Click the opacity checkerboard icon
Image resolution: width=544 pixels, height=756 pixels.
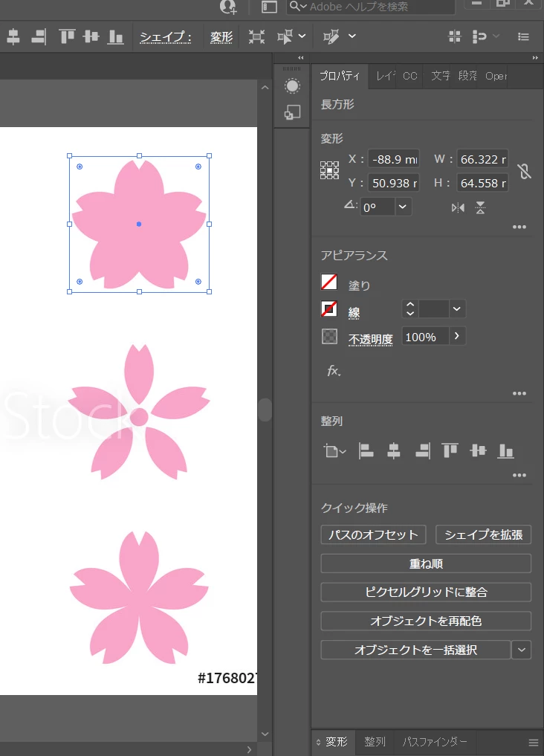[329, 336]
